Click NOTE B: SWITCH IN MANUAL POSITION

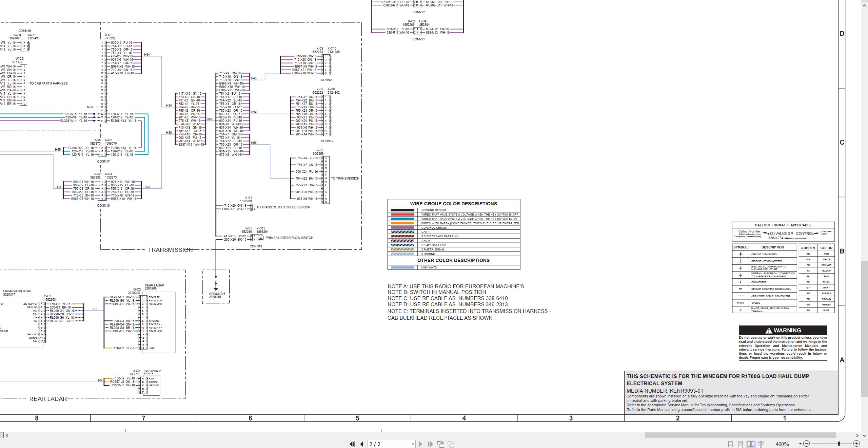point(437,292)
